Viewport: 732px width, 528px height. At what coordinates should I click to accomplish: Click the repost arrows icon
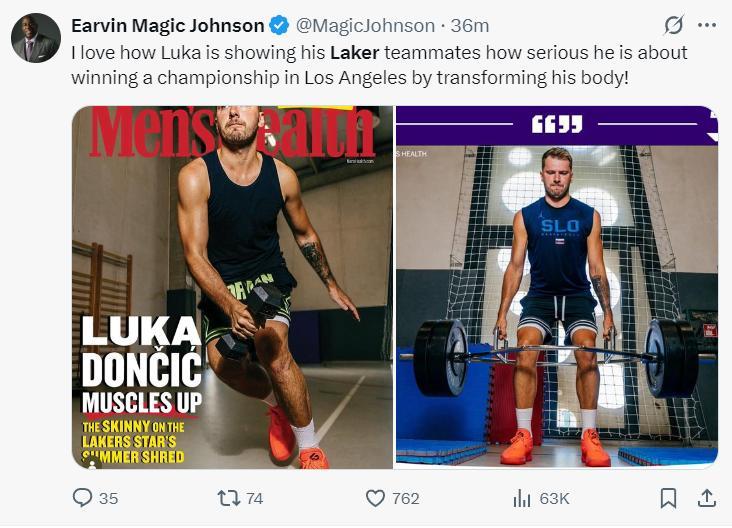click(228, 497)
